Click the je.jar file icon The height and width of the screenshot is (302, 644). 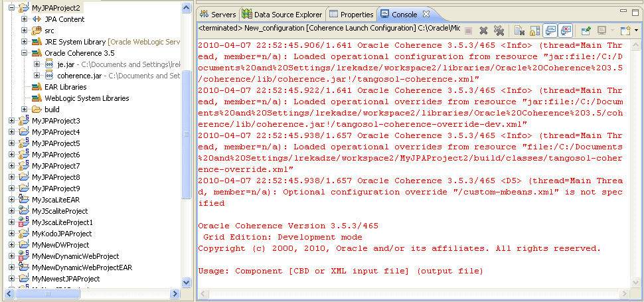pos(49,64)
